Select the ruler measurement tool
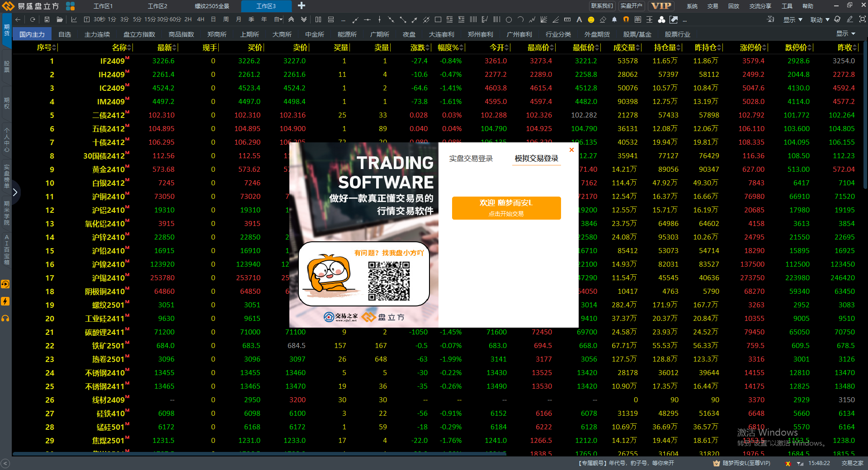The image size is (868, 470). click(x=567, y=19)
